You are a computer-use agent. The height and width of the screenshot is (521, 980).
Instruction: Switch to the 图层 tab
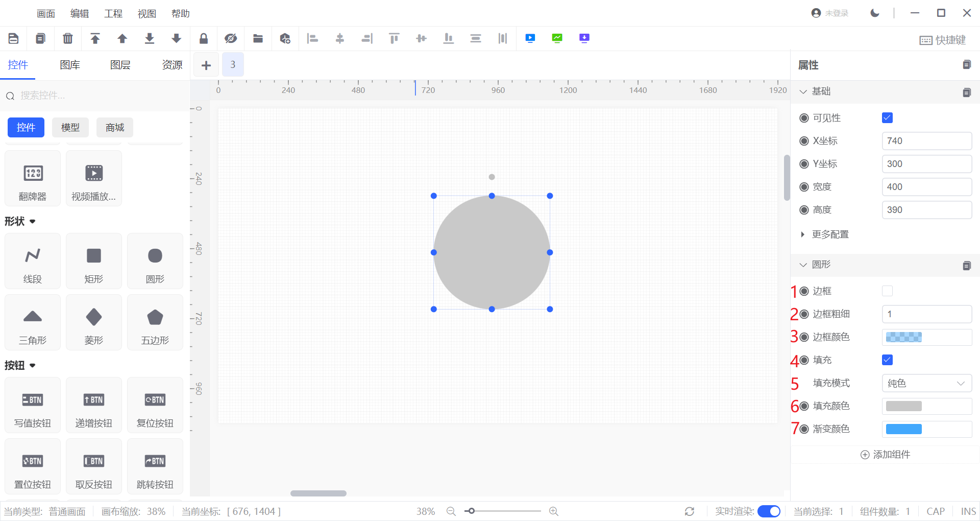(x=120, y=65)
